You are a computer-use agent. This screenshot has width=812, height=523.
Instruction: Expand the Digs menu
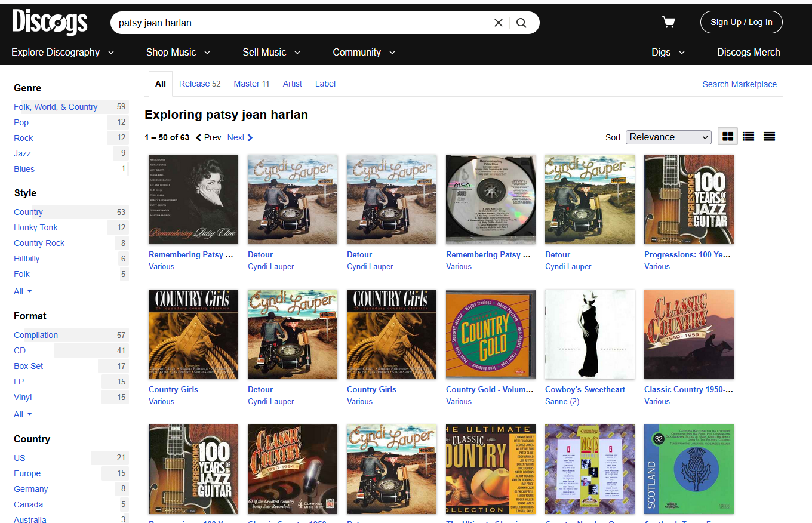[668, 52]
